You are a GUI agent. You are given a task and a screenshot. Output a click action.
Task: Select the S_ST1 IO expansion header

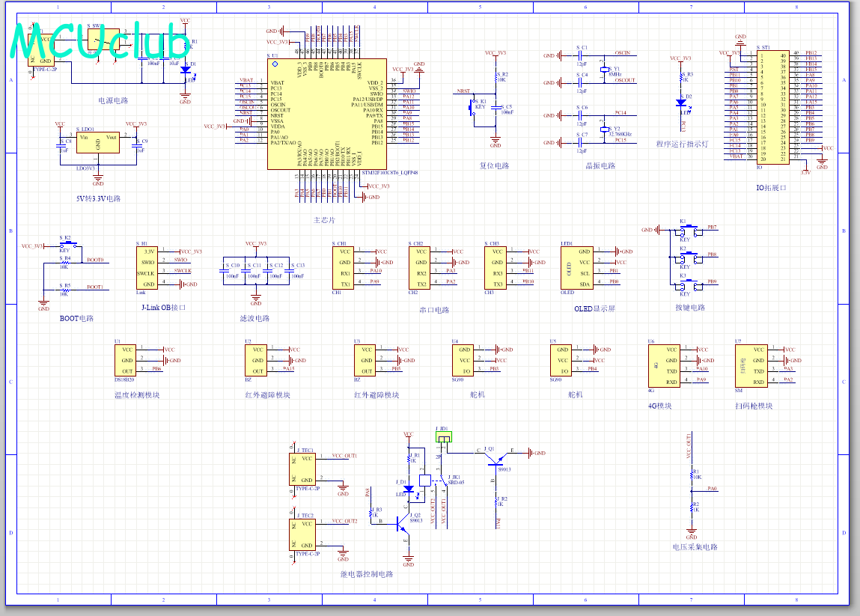pos(773,107)
